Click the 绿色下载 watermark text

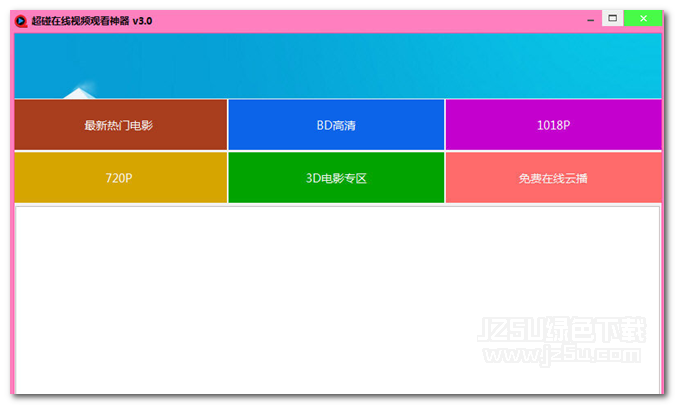(599, 331)
